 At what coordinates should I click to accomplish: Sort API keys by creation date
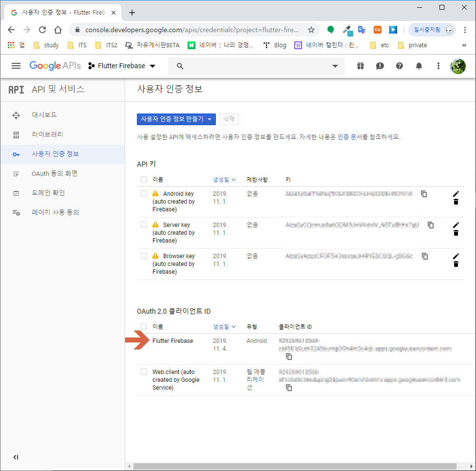224,180
